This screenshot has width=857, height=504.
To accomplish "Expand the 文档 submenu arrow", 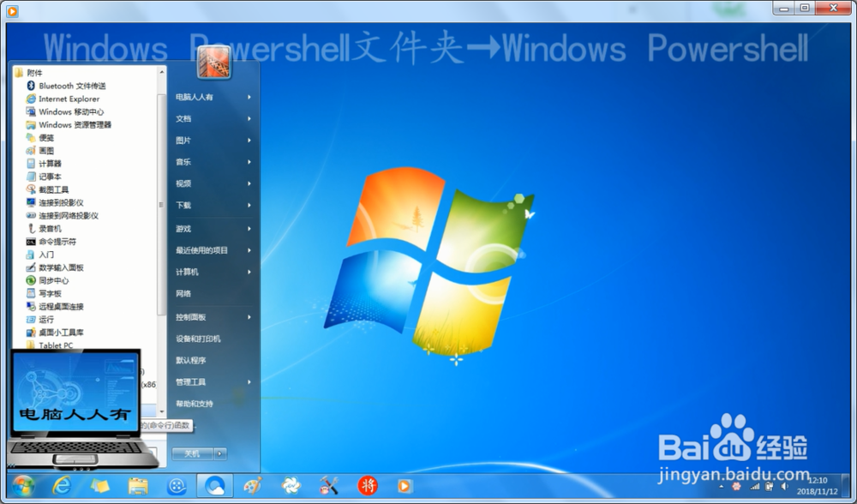I will pyautogui.click(x=249, y=118).
